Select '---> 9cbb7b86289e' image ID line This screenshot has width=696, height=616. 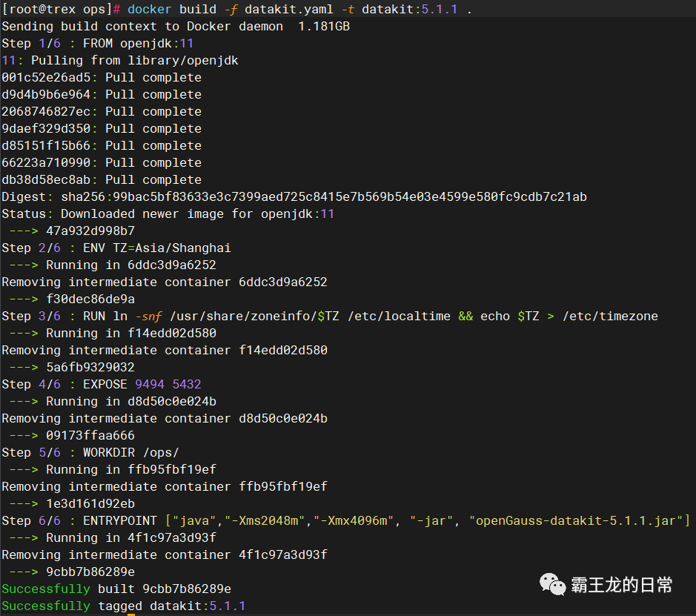(x=72, y=572)
